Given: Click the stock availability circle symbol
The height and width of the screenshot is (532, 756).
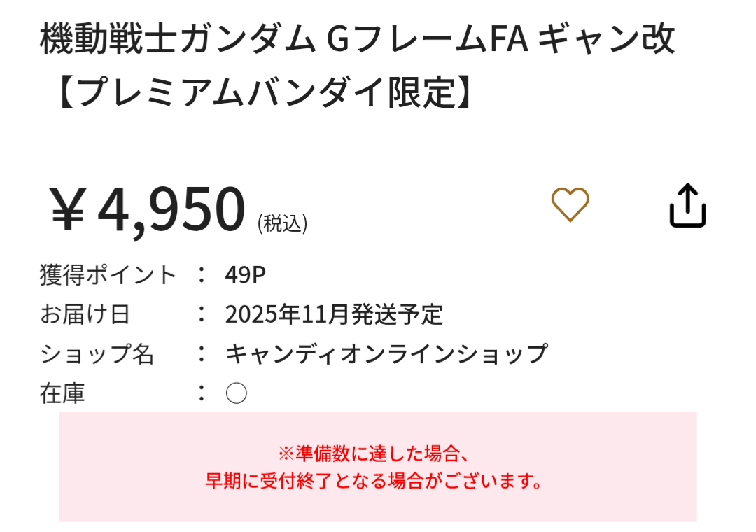Looking at the screenshot, I should (x=237, y=393).
